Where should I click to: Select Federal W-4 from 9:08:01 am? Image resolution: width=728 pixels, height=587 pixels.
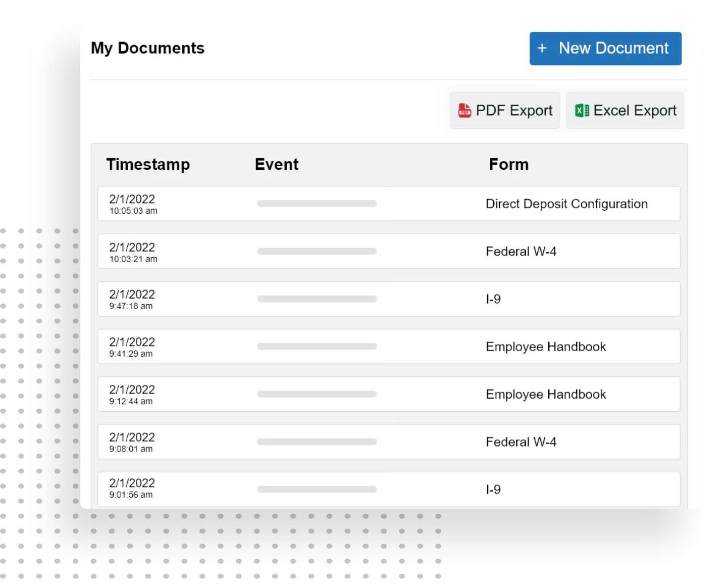tap(521, 442)
